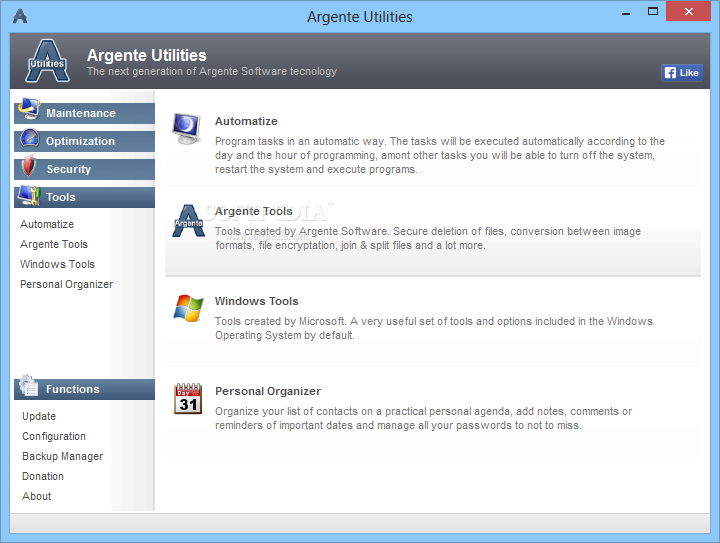
Task: Click the Personal Organizer calendar icon
Action: 188,398
